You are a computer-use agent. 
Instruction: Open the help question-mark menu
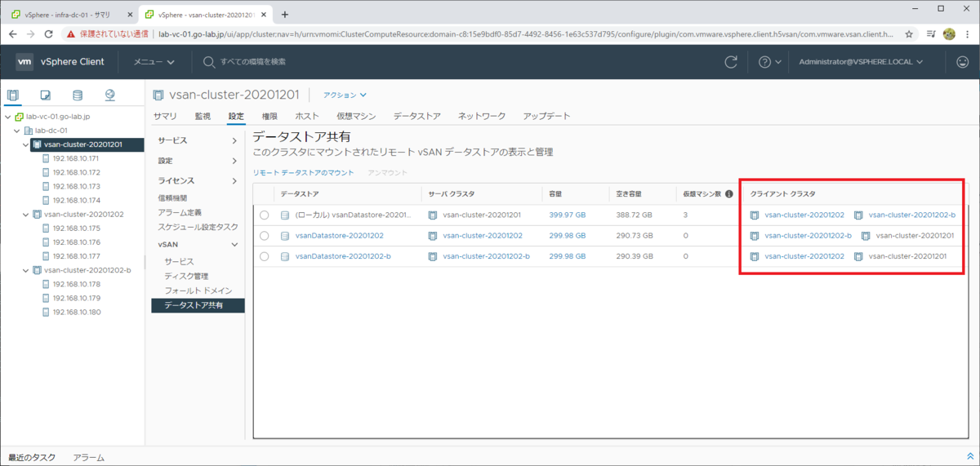(770, 62)
